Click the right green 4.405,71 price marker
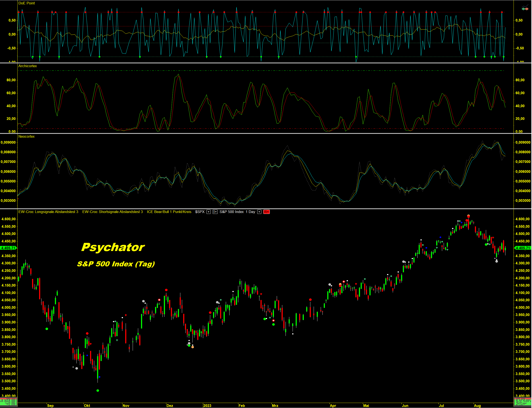 pos(523,248)
